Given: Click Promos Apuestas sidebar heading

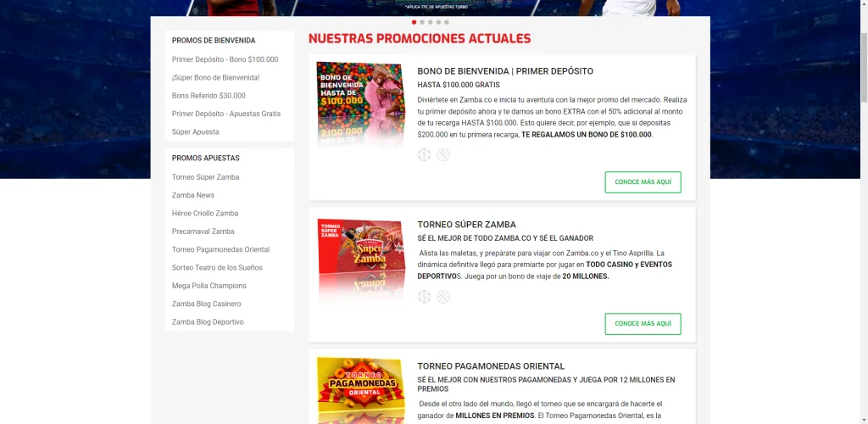Looking at the screenshot, I should pyautogui.click(x=206, y=158).
